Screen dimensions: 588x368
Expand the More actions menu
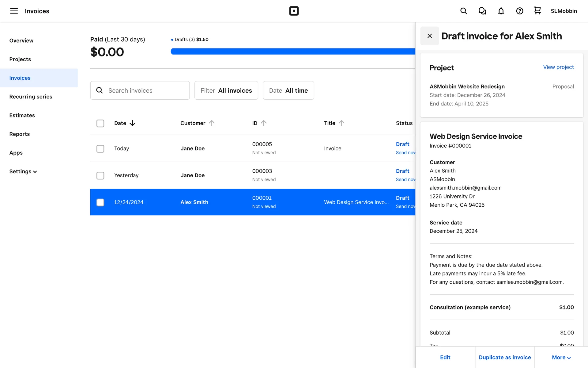[x=561, y=357]
